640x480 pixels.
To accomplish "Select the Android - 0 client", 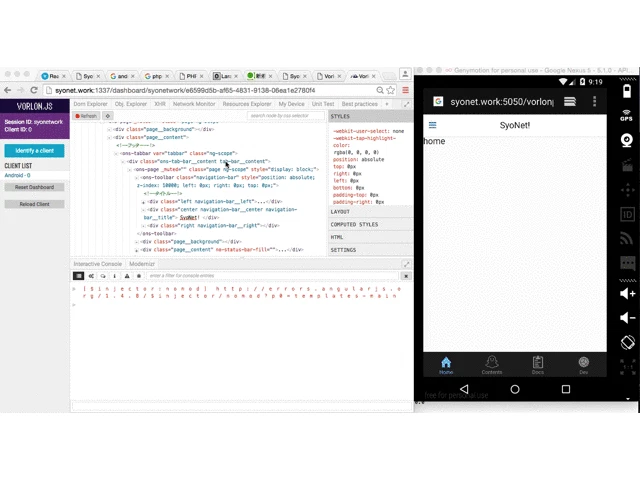I will [18, 175].
